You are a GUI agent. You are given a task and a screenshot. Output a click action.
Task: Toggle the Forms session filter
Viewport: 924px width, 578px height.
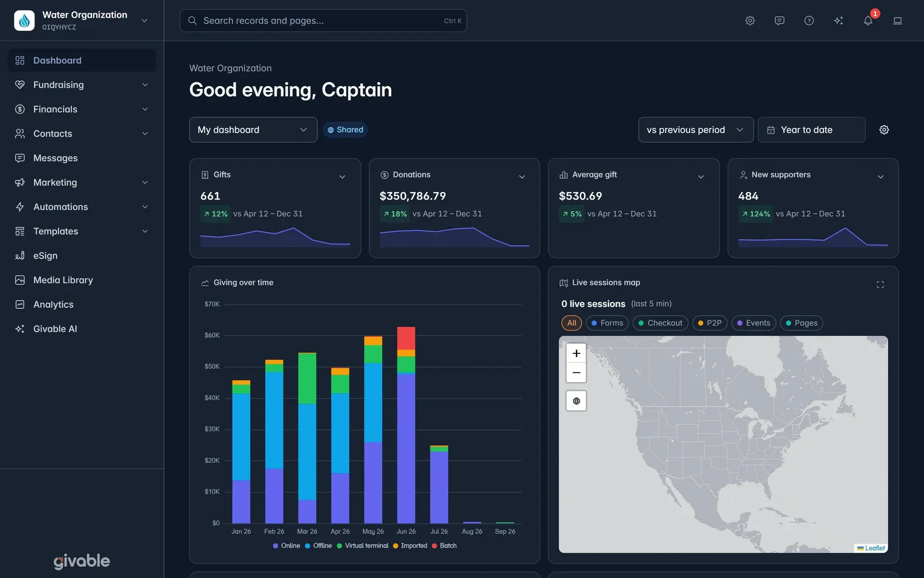[607, 323]
